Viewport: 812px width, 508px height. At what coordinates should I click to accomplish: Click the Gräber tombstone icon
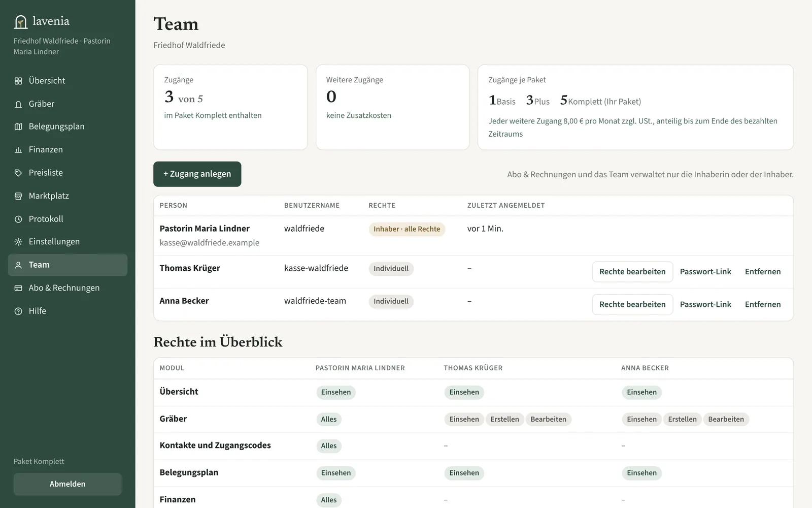click(x=18, y=104)
